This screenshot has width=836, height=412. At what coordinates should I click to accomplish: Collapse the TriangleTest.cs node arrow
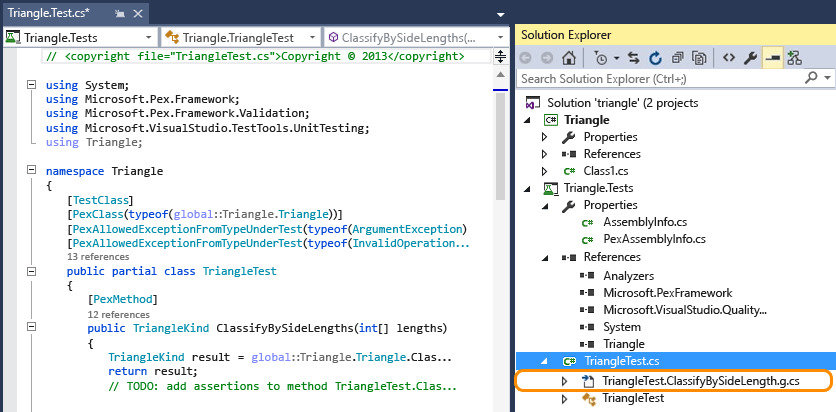coord(544,361)
